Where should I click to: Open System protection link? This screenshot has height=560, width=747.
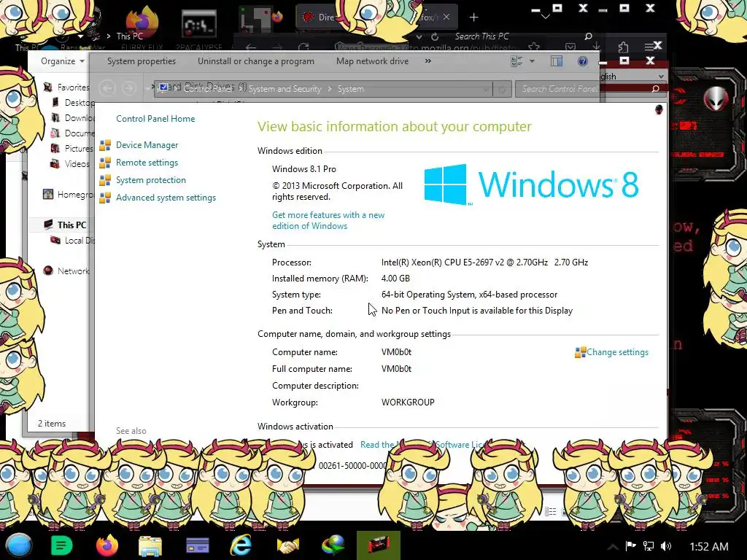point(150,180)
